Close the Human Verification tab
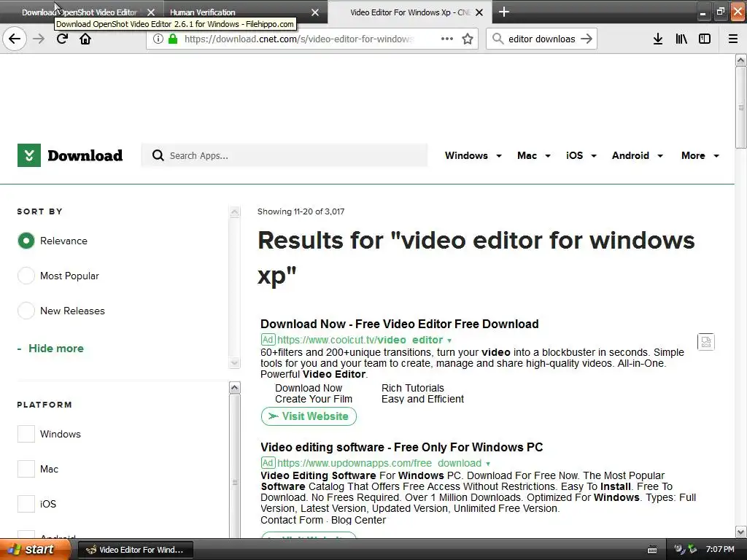747x560 pixels. (x=315, y=12)
